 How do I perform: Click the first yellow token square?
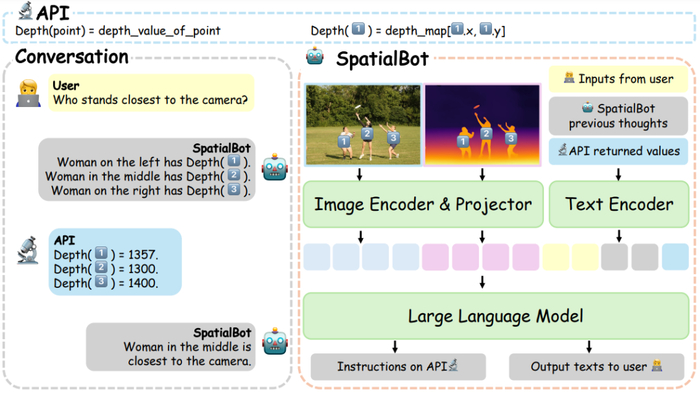pyautogui.click(x=556, y=257)
